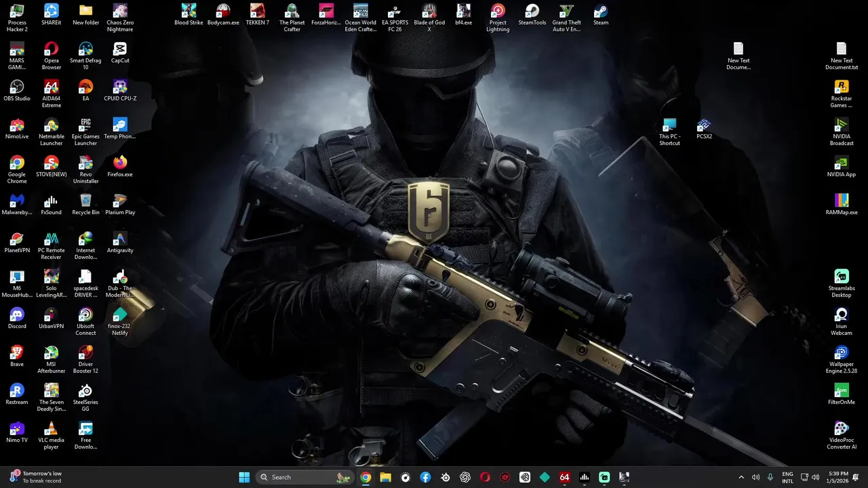The height and width of the screenshot is (488, 868).
Task: Open The Planet Crafter shortcut
Action: click(292, 18)
